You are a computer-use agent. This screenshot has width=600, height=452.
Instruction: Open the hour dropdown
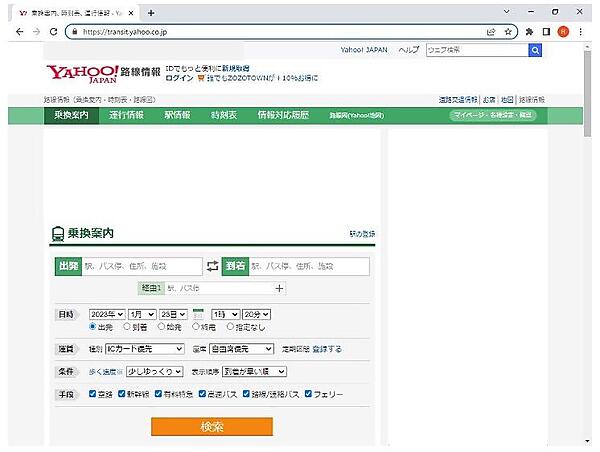point(226,314)
